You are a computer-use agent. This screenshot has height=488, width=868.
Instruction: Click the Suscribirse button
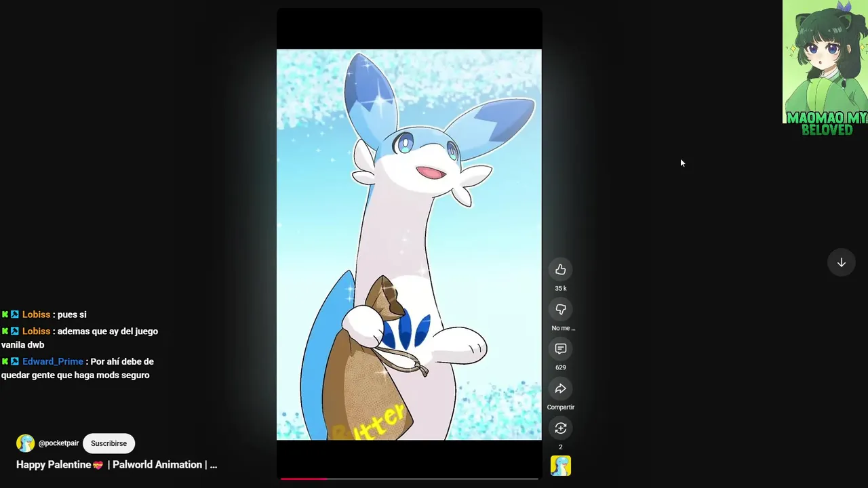click(x=108, y=443)
